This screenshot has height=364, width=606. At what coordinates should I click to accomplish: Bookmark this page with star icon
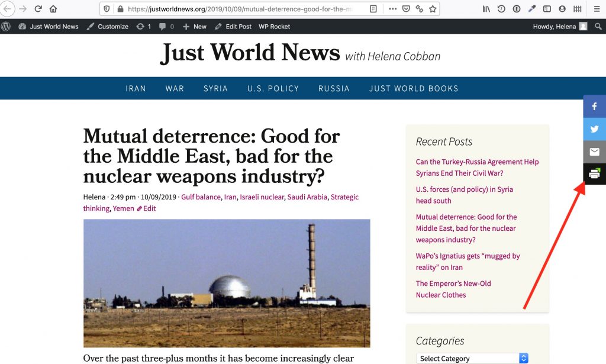click(x=433, y=9)
